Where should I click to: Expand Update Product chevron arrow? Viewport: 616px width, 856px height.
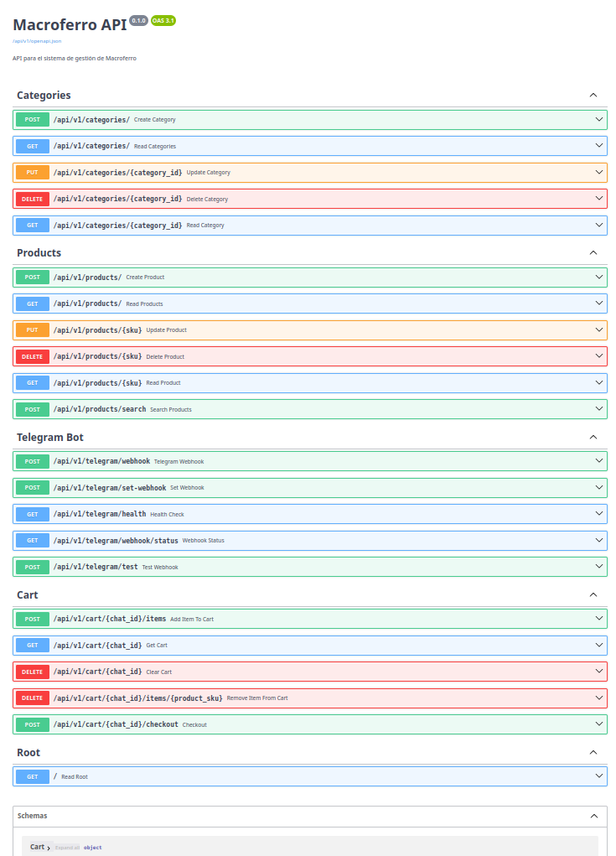tap(599, 330)
